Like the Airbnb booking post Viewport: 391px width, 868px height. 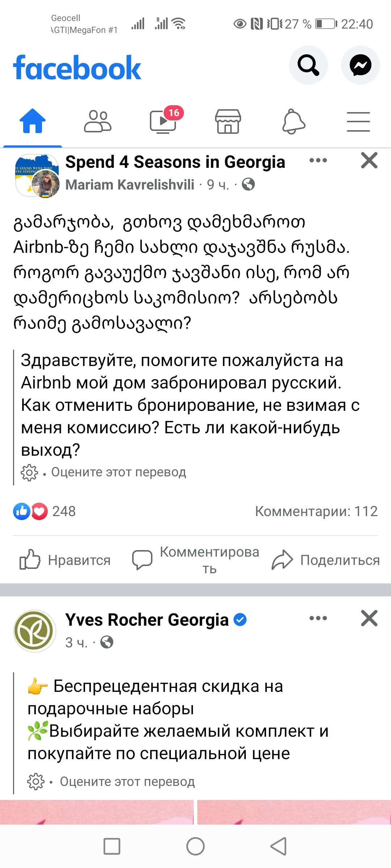tap(65, 560)
